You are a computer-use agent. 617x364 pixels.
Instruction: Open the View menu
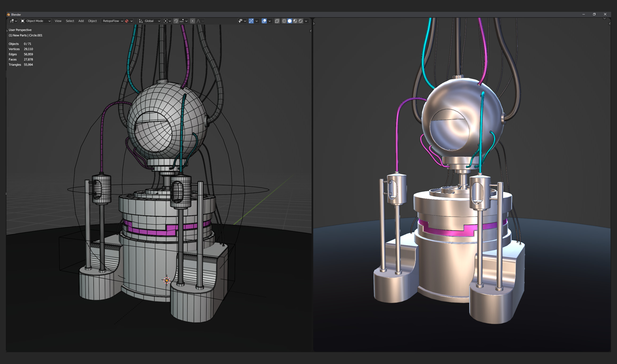58,21
